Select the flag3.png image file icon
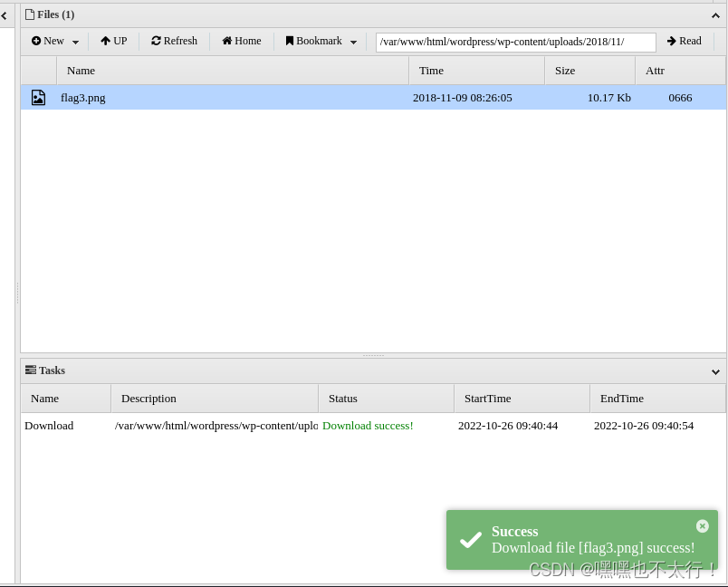Image resolution: width=728 pixels, height=587 pixels. [x=38, y=98]
